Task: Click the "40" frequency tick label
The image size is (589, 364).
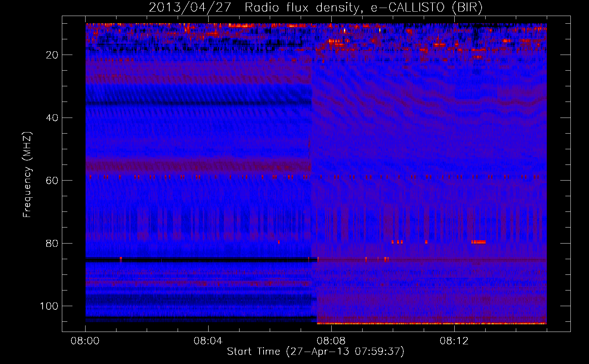Action: tap(52, 118)
